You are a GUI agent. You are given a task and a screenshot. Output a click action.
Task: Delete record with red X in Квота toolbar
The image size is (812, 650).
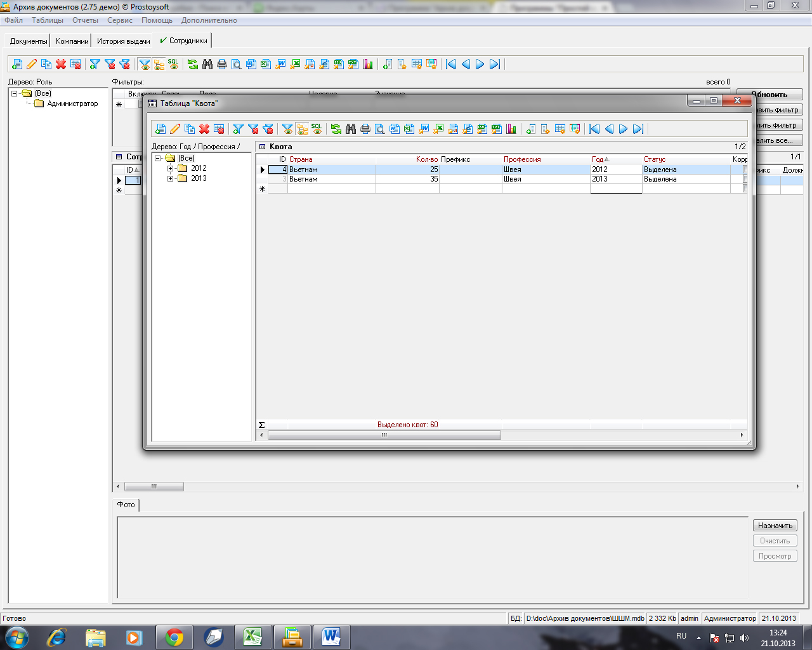[x=204, y=129]
